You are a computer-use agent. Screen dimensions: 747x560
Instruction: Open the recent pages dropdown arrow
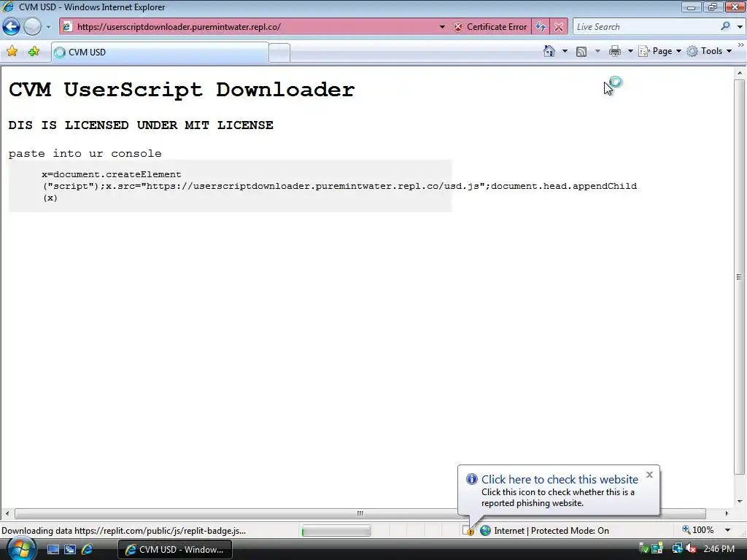coord(48,27)
